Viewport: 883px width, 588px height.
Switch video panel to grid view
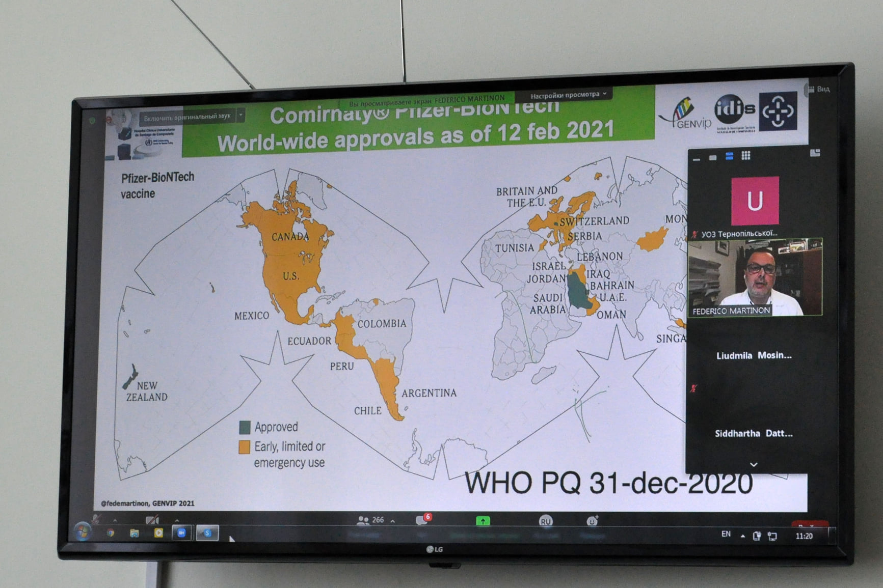coord(746,155)
